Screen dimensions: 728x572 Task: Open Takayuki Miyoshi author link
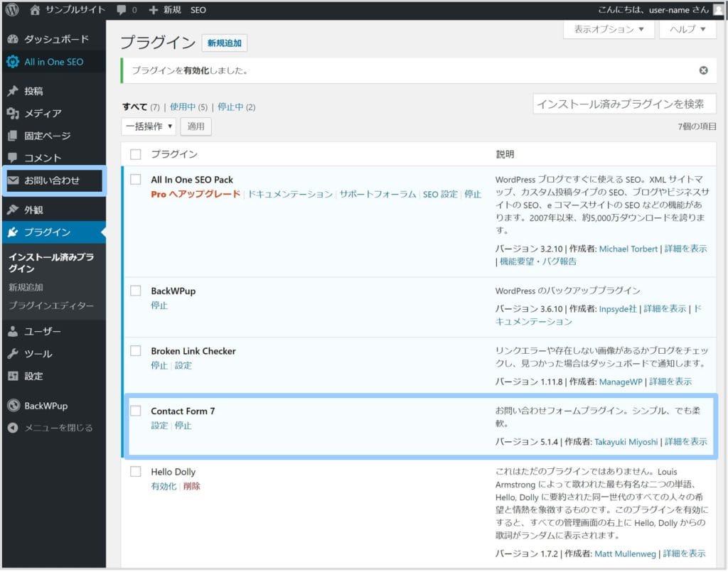coord(626,442)
